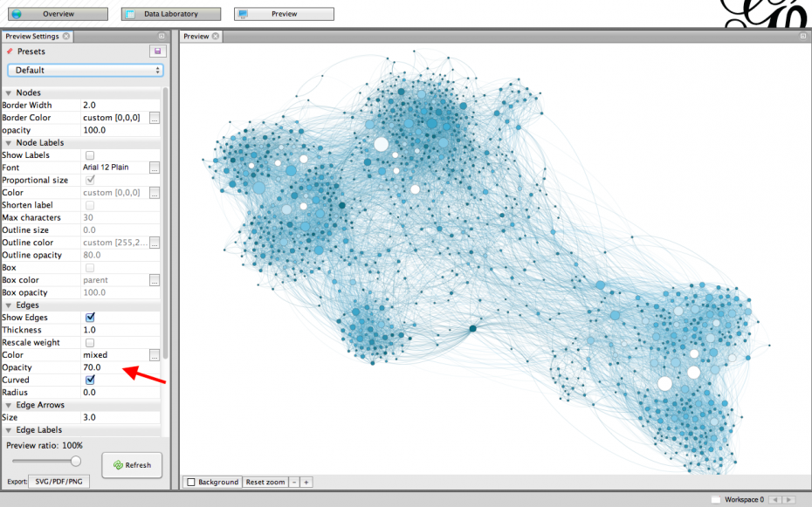
Task: Zoom out with the minus button
Action: [294, 482]
